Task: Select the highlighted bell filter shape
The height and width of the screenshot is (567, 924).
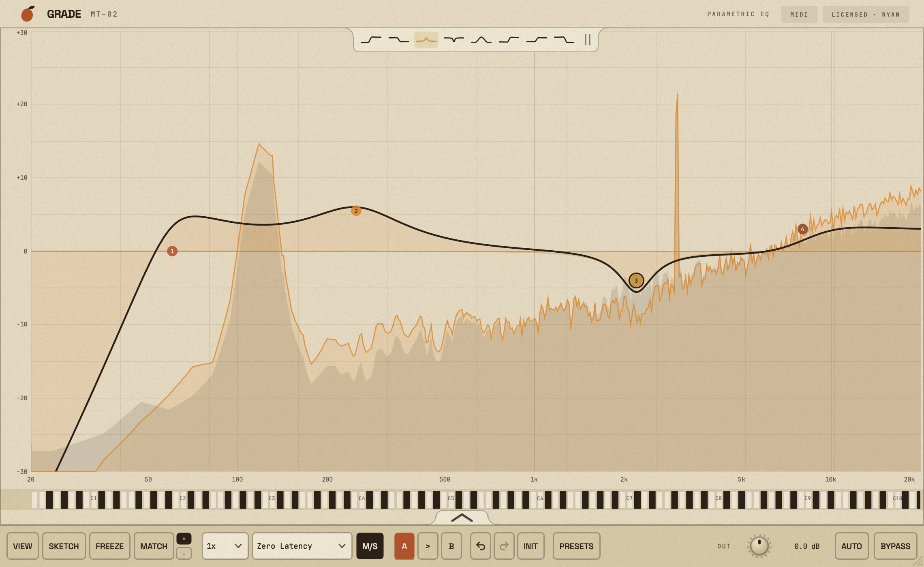Action: click(426, 40)
